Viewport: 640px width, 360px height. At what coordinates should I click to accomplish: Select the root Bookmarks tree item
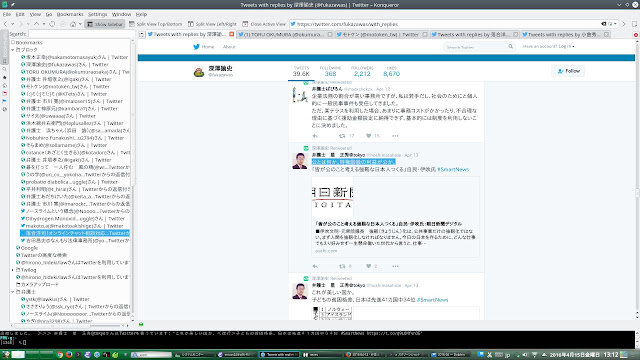click(27, 42)
